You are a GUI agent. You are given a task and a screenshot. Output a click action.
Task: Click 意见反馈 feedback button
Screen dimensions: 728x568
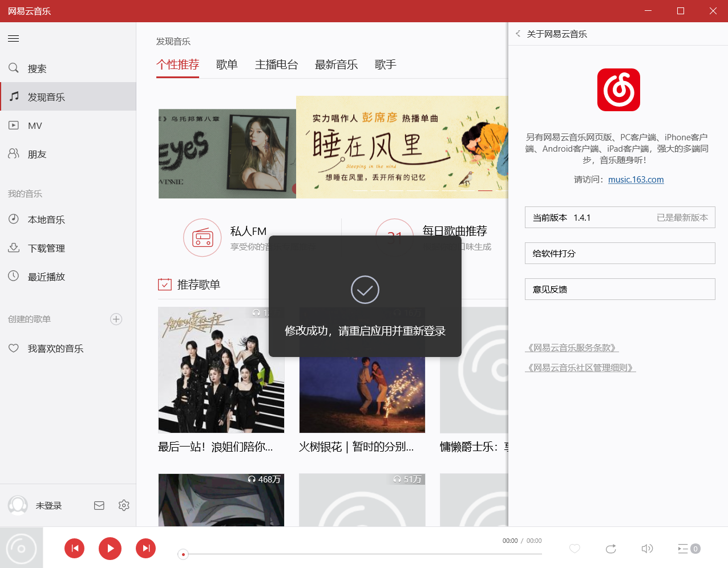620,289
